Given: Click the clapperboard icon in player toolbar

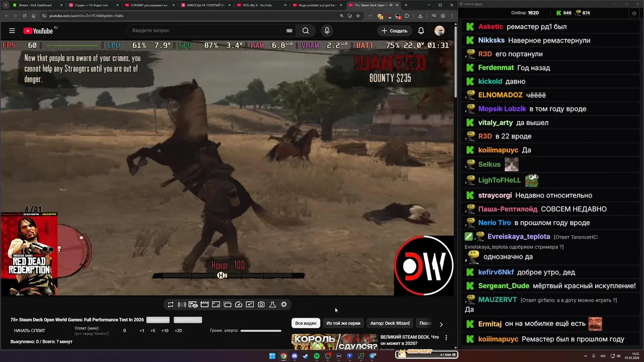Looking at the screenshot, I should point(205,304).
